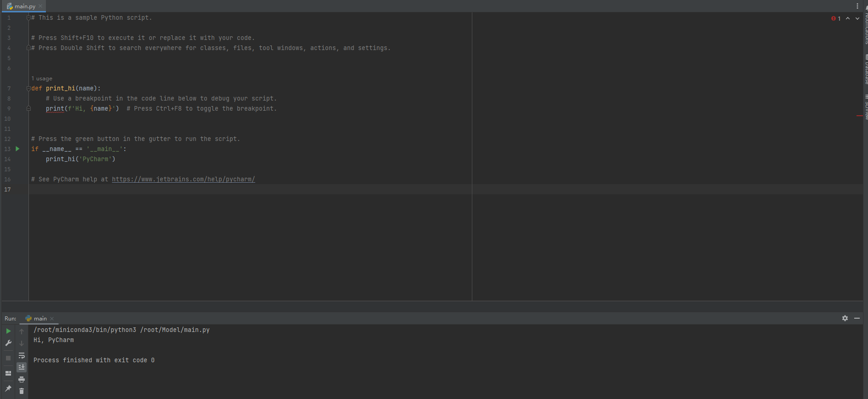This screenshot has height=399, width=868.
Task: Collapse the print_hi function fold marker
Action: pyautogui.click(x=28, y=88)
